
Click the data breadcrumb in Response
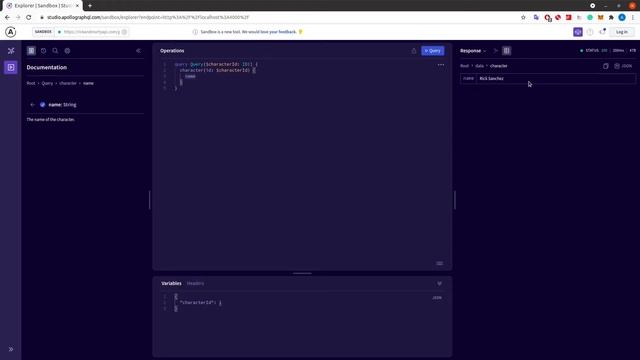pyautogui.click(x=479, y=66)
